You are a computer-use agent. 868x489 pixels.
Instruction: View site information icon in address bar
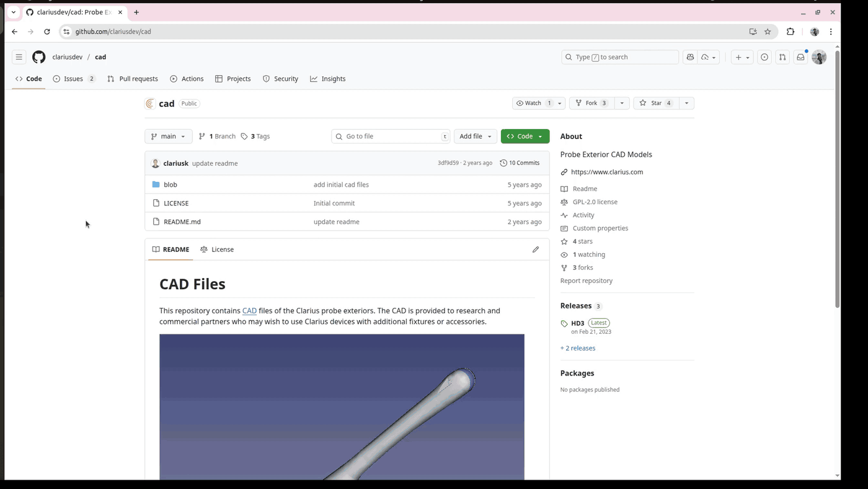click(x=67, y=32)
